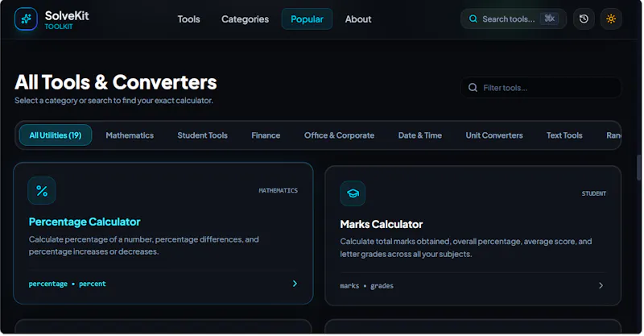Click the Percentage Calculator title link

point(85,222)
